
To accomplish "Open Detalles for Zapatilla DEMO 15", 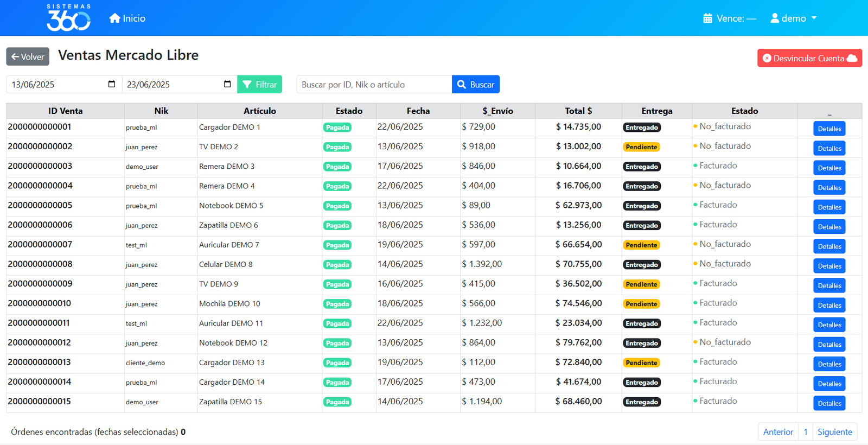I will pos(829,403).
